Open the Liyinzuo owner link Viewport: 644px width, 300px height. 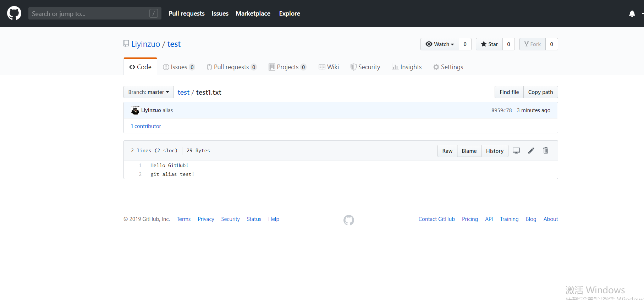point(146,44)
